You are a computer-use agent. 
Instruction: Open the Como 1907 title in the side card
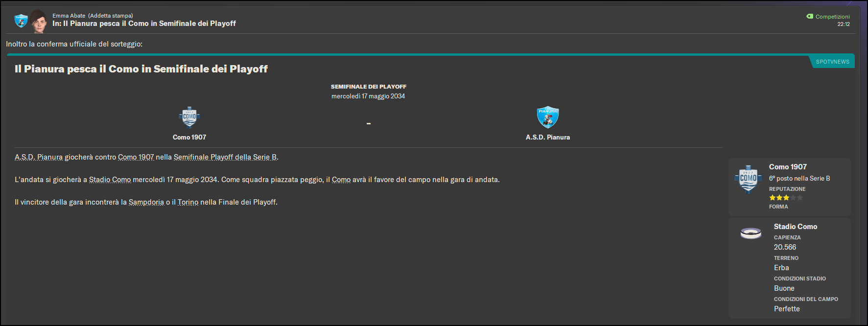tap(788, 167)
